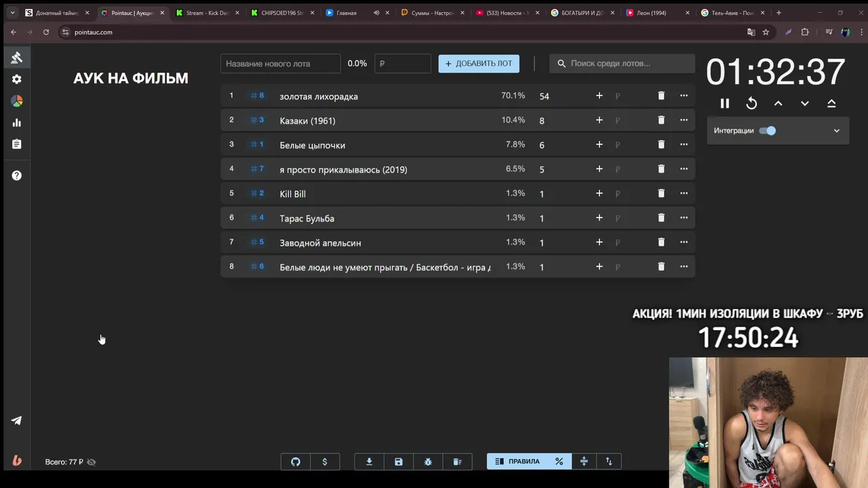Toggle the Интеграции switch
868x488 pixels.
[x=768, y=131]
